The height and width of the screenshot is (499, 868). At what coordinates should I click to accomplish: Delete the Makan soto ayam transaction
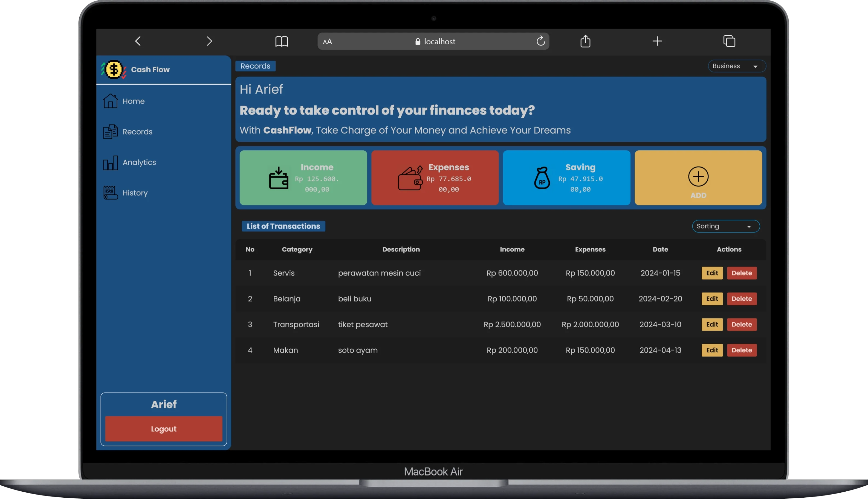[x=742, y=350]
